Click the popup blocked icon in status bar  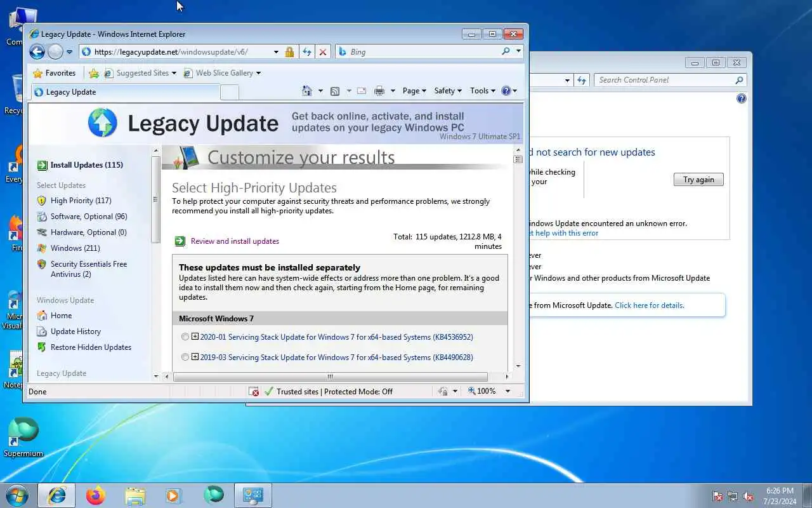pos(254,392)
